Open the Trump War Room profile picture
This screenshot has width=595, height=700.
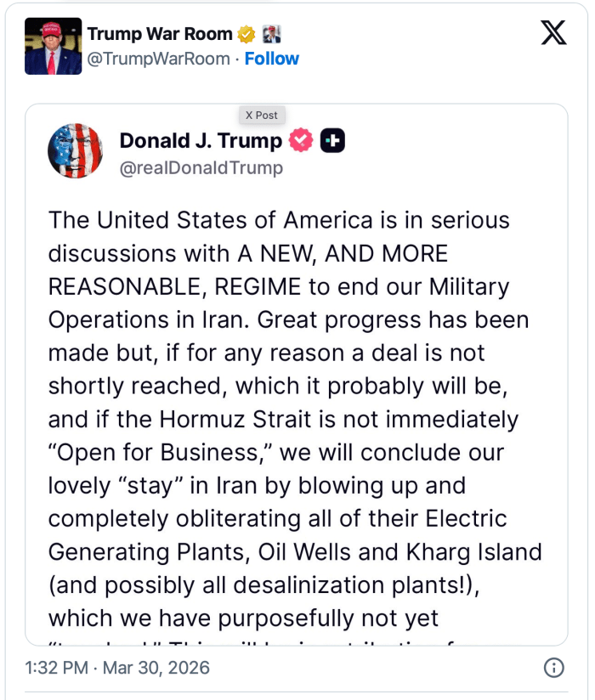pos(54,46)
